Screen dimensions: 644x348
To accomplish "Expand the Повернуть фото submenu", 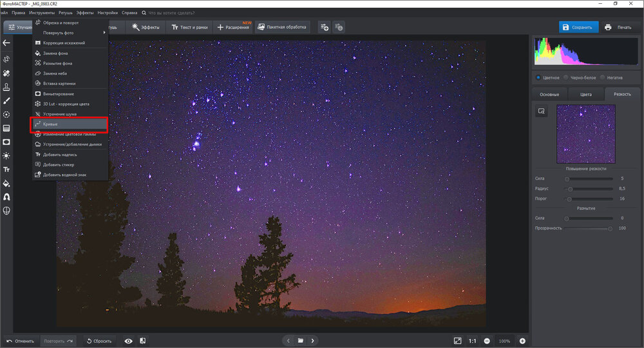I will click(71, 32).
